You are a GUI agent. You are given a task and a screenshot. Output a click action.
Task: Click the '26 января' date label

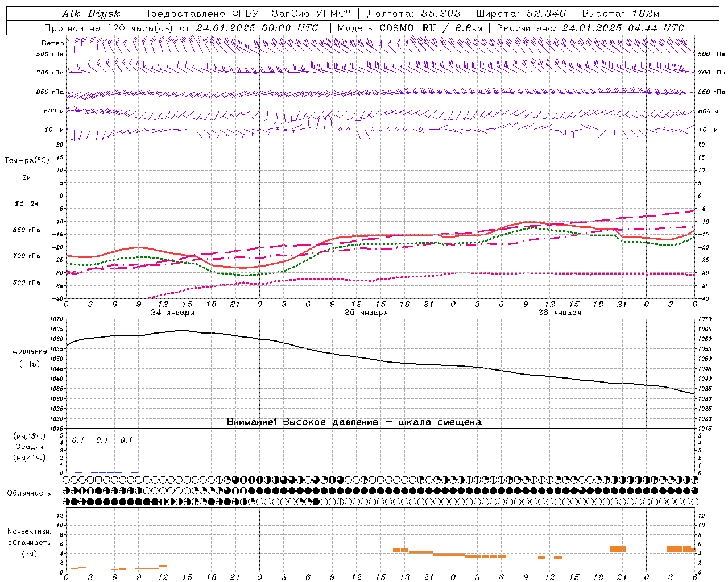tap(559, 313)
